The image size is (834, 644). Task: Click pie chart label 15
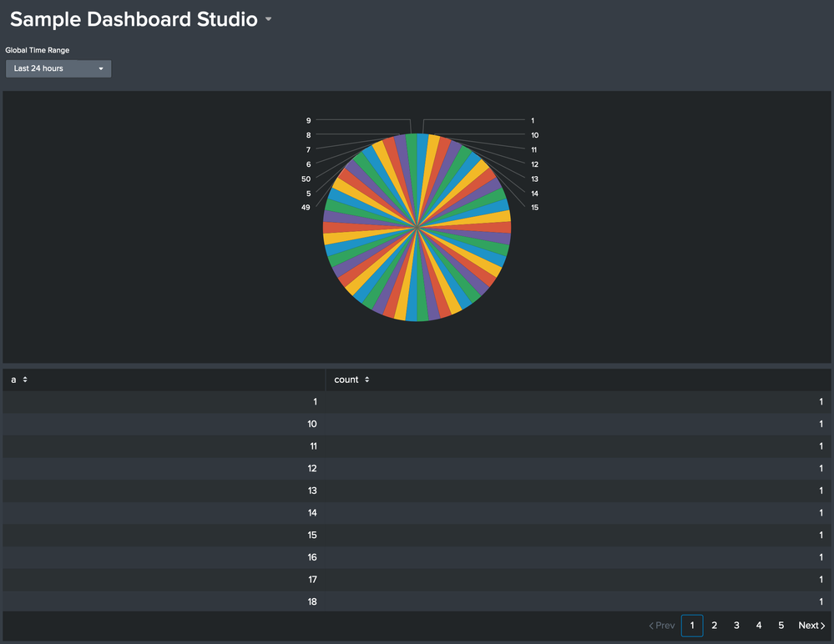click(x=534, y=208)
